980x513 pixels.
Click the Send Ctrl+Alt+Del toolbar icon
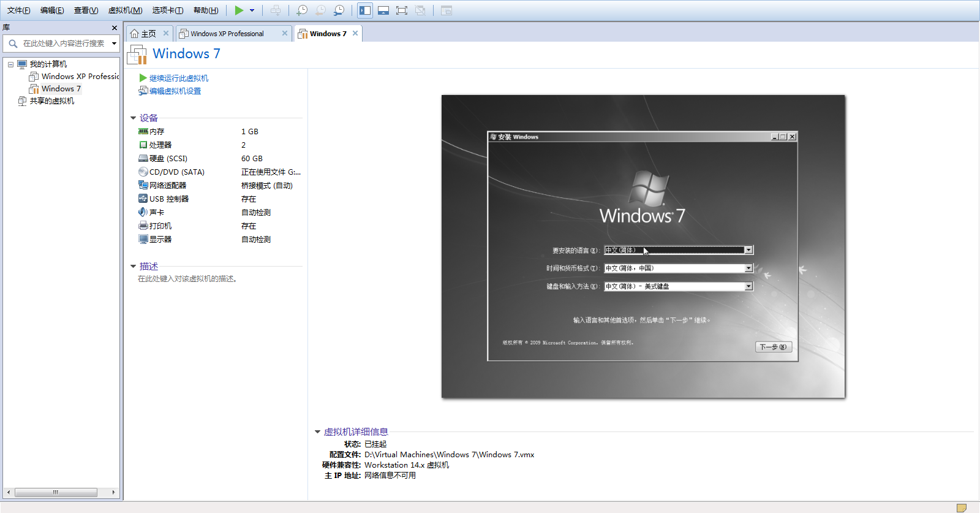click(276, 10)
